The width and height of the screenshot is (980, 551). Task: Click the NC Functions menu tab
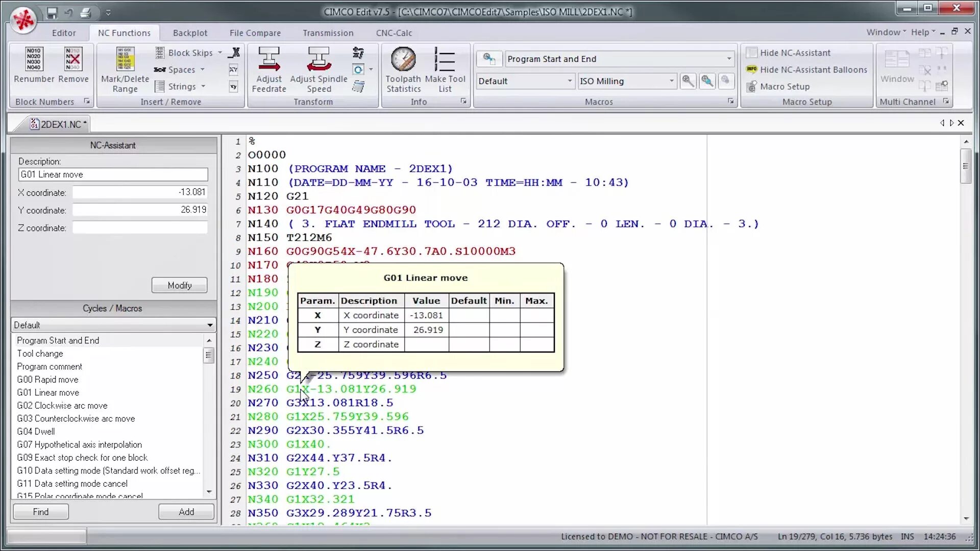[124, 32]
